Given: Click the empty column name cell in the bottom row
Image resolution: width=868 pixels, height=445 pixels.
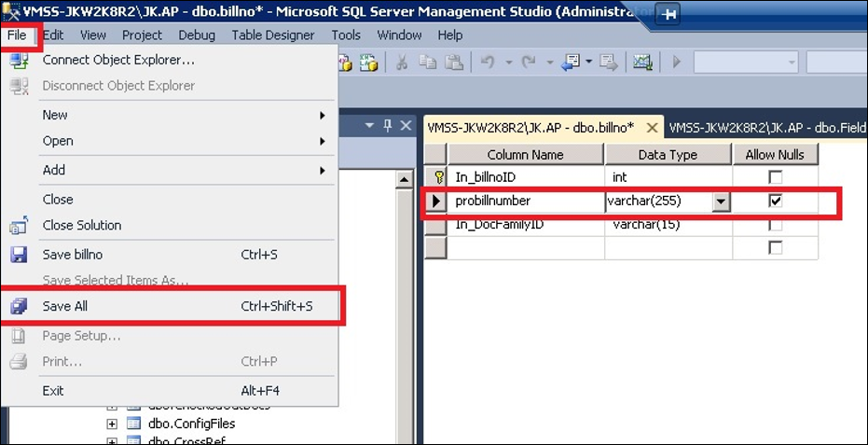Looking at the screenshot, I should pos(525,248).
